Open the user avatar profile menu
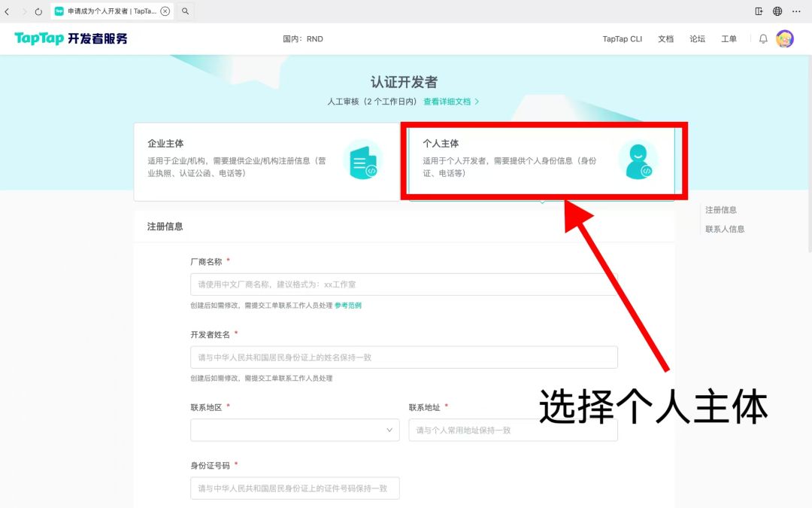Viewport: 812px width, 508px height. pos(784,39)
